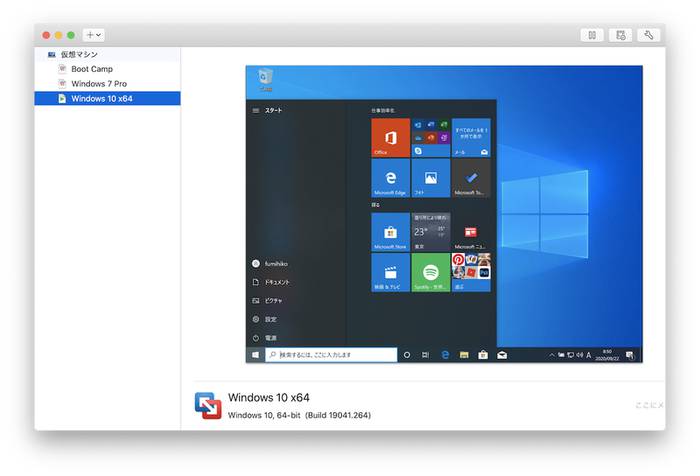This screenshot has height=476, width=700.
Task: Click the taskbar search box in preview
Action: coord(331,355)
